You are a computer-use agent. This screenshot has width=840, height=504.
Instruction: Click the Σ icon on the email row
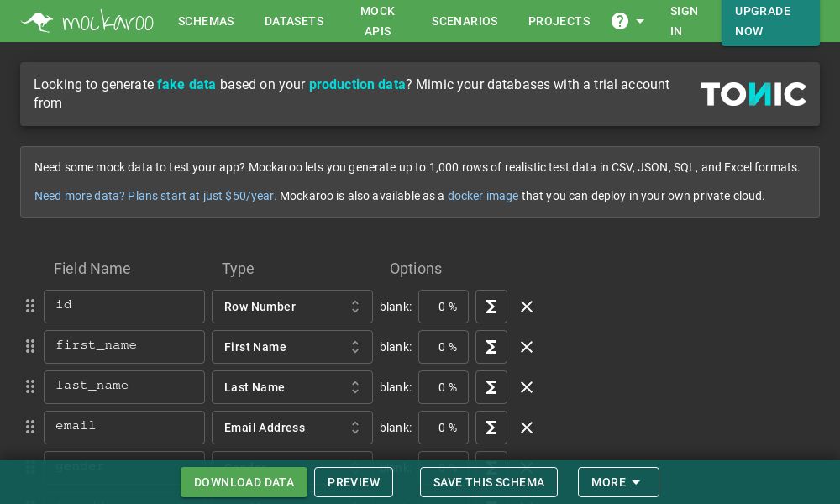click(491, 428)
